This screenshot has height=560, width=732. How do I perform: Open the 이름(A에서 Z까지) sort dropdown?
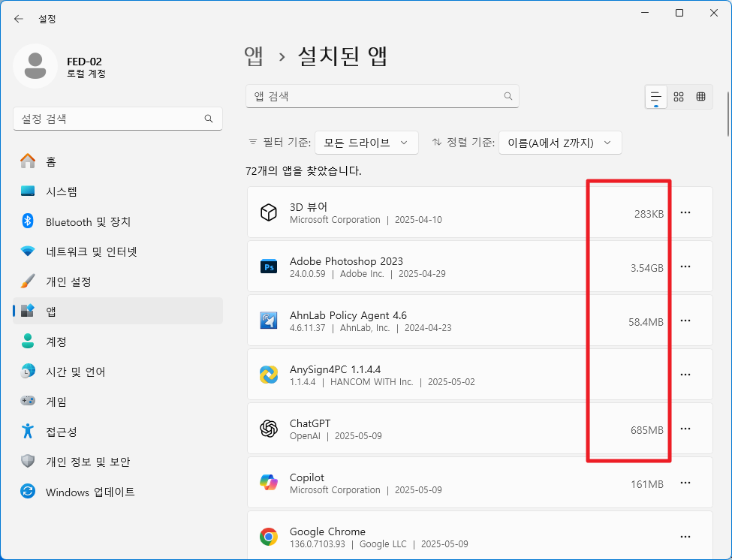(560, 143)
